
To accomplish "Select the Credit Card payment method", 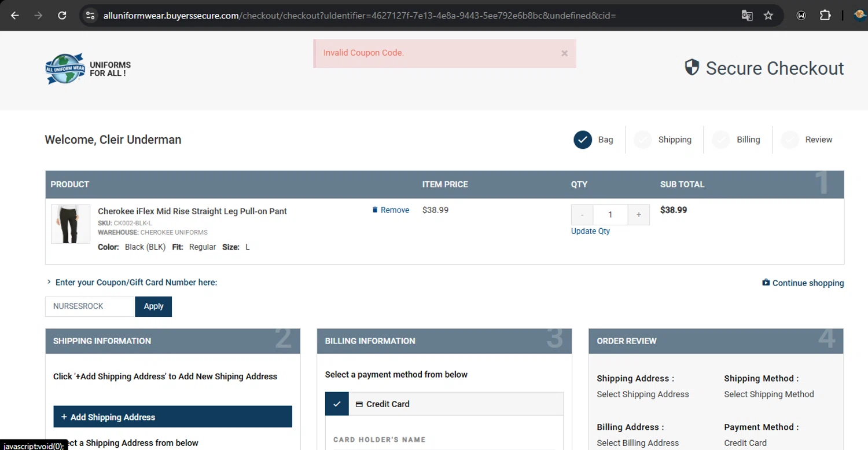I will point(444,404).
